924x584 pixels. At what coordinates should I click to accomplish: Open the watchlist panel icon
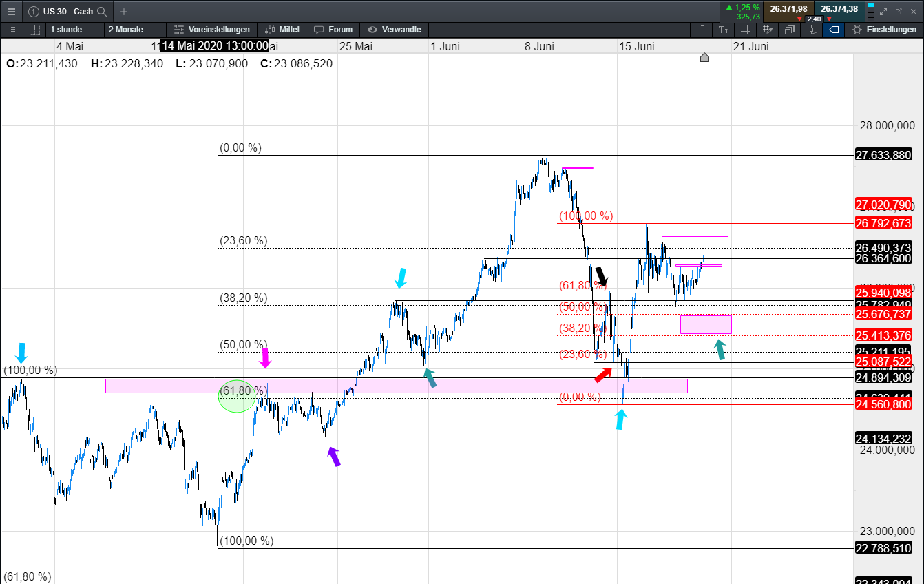(x=12, y=30)
